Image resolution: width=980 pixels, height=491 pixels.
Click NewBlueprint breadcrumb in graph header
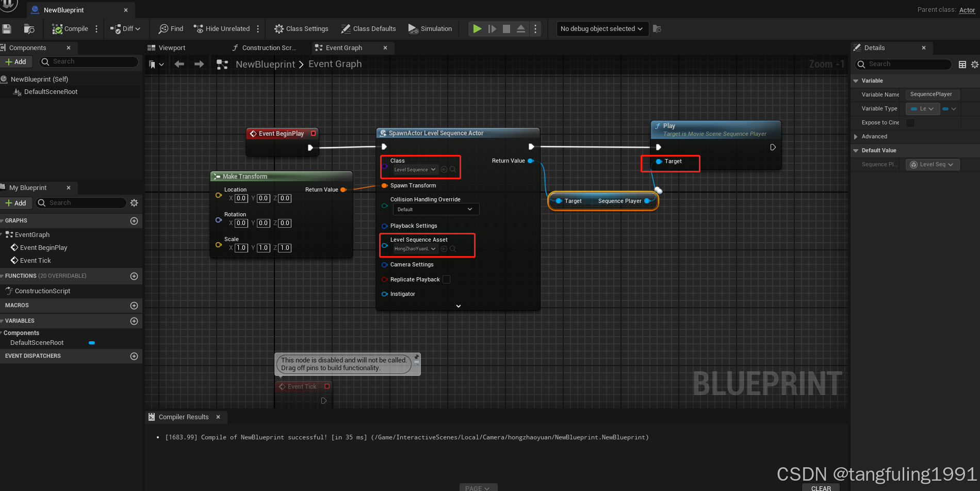(x=265, y=65)
